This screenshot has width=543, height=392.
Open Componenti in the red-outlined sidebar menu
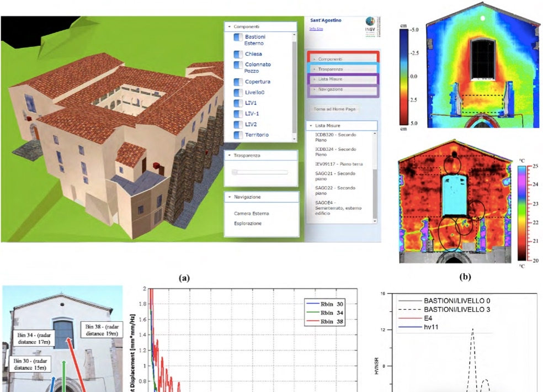click(343, 59)
